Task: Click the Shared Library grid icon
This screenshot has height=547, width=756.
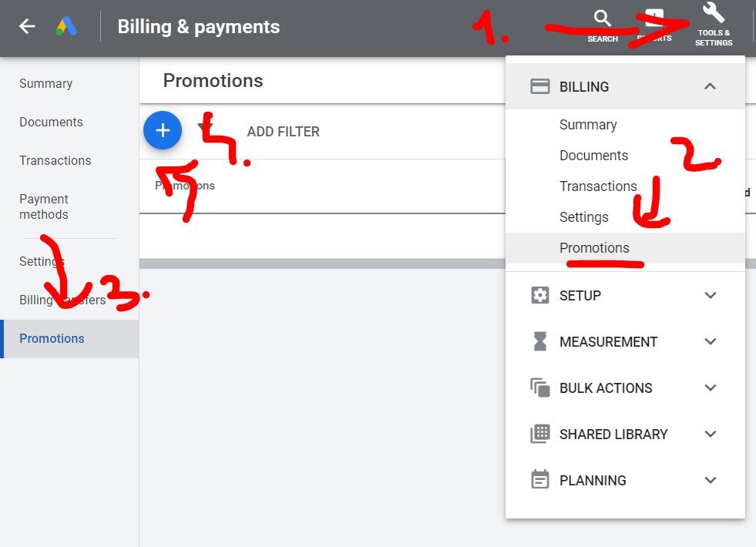Action: click(x=540, y=434)
